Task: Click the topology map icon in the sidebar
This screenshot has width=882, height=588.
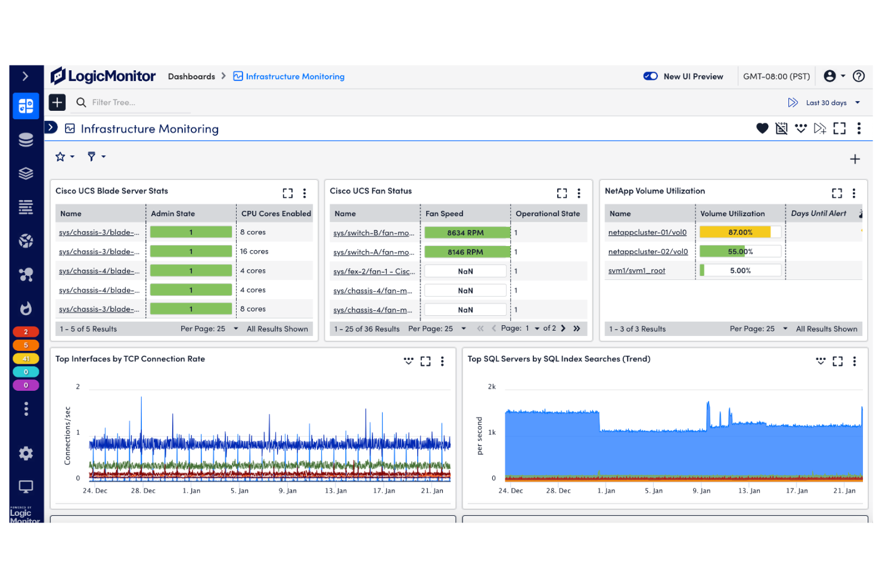Action: tap(26, 275)
